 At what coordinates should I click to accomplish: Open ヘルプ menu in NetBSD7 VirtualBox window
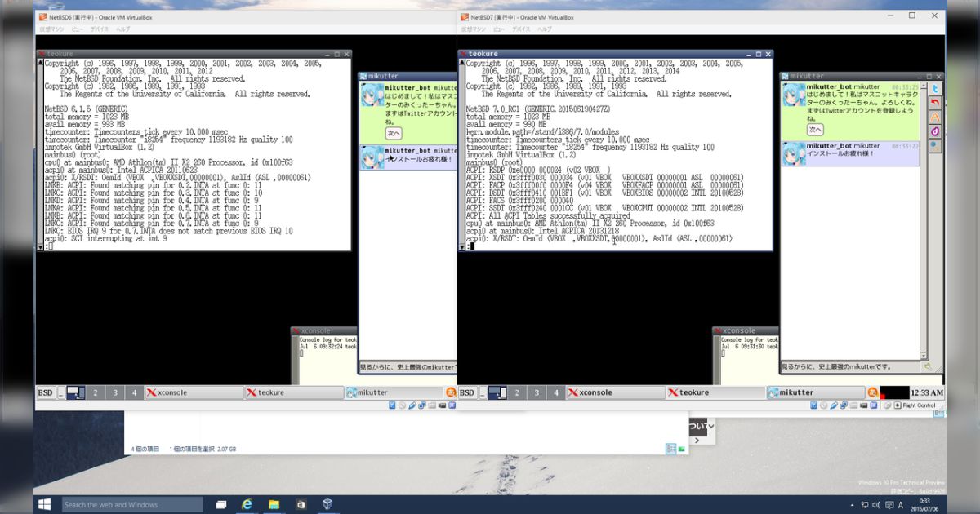pyautogui.click(x=545, y=29)
